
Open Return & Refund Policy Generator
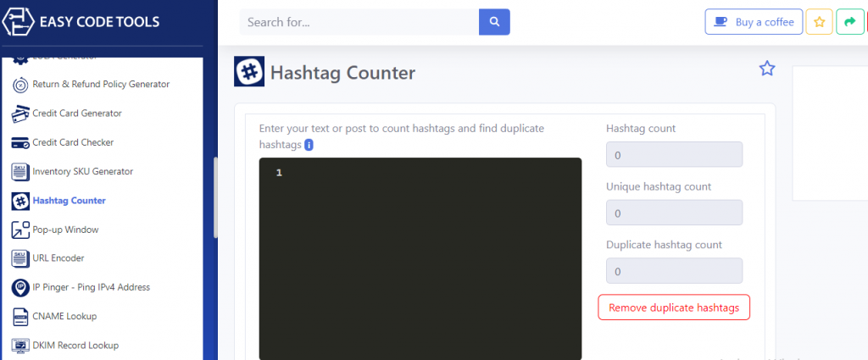pos(101,85)
